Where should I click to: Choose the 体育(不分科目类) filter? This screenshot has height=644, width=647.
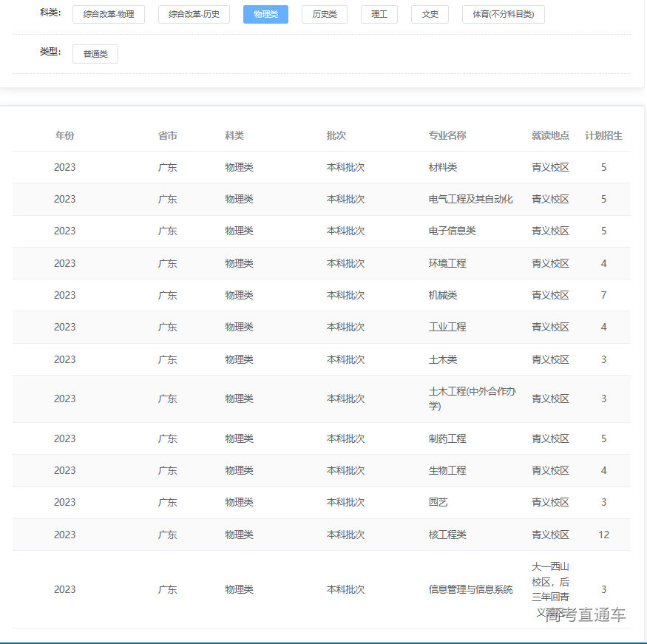pos(503,13)
